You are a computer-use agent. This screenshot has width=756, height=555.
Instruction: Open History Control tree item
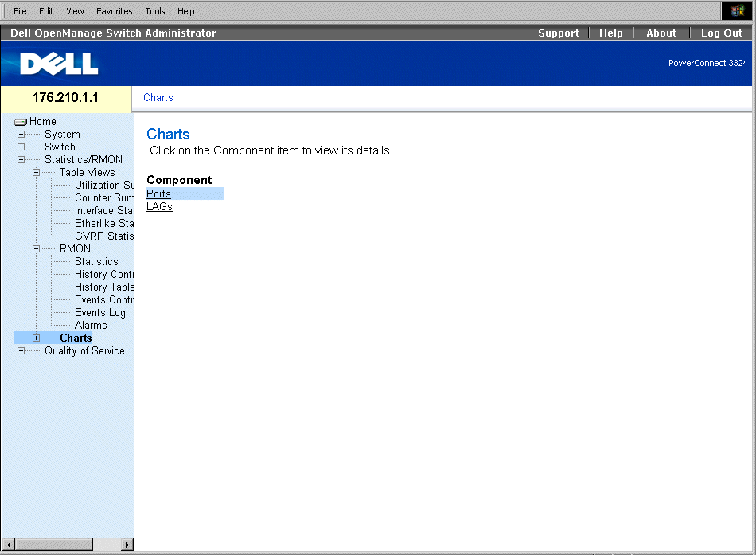pyautogui.click(x=103, y=275)
